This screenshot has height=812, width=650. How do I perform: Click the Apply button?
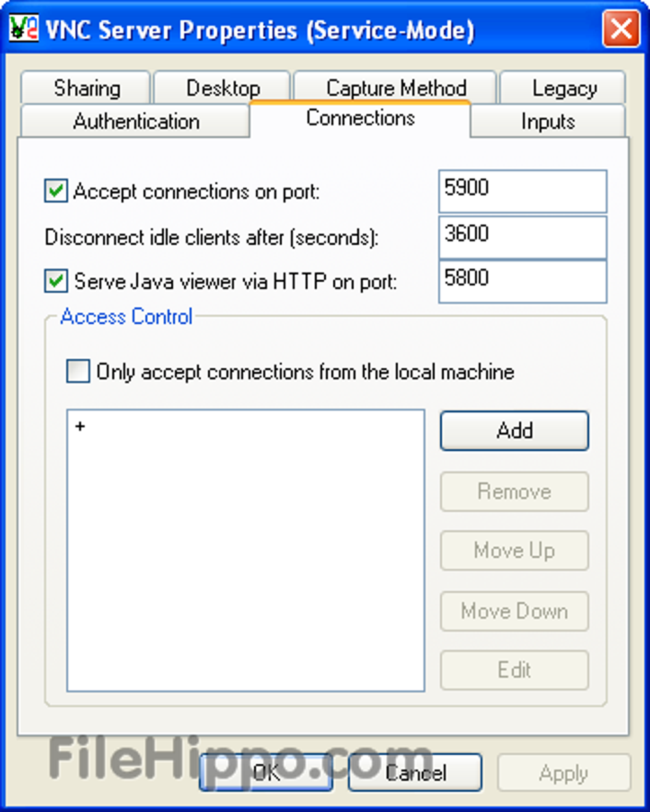563,773
